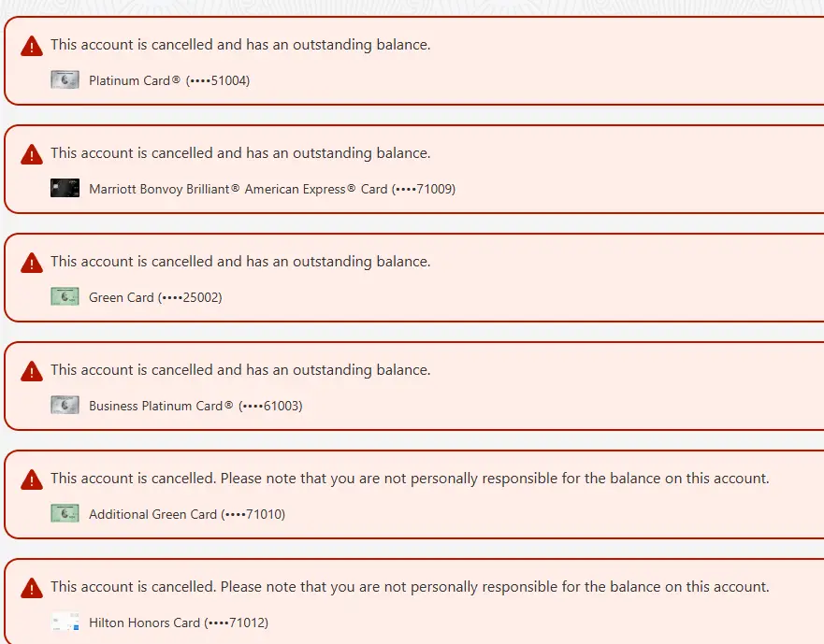Image resolution: width=824 pixels, height=644 pixels.
Task: Click the warning icon on Platinum Card 51004 alert
Action: click(x=32, y=46)
